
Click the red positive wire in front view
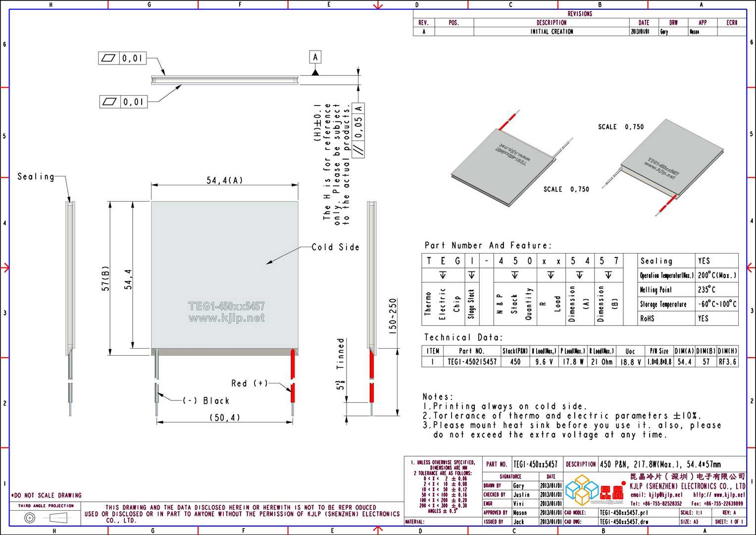coord(293,376)
